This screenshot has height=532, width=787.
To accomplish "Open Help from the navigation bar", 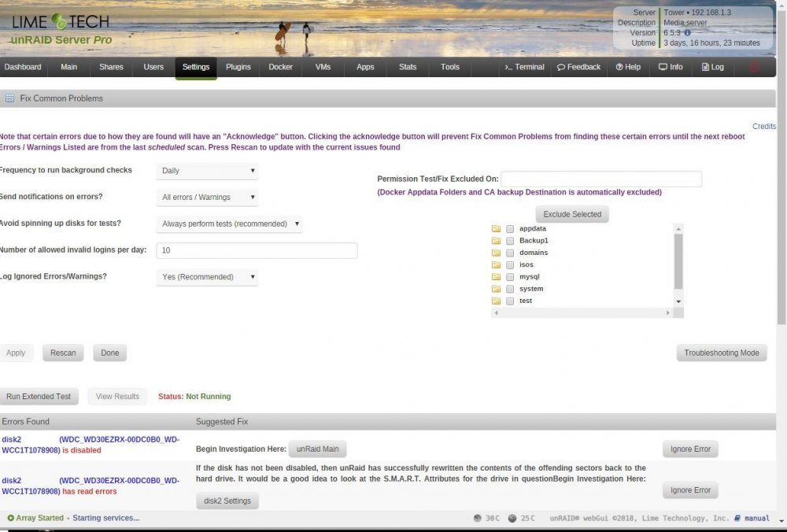I will [628, 67].
